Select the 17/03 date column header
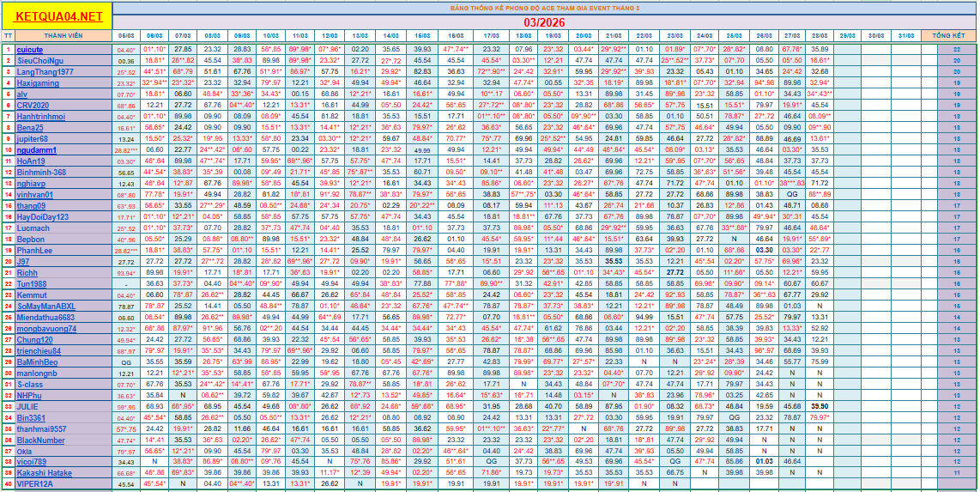 point(491,36)
